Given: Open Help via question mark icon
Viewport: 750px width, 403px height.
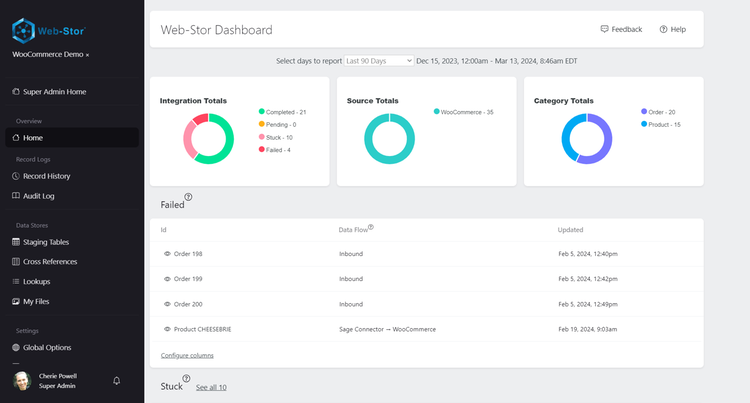Looking at the screenshot, I should click(663, 29).
